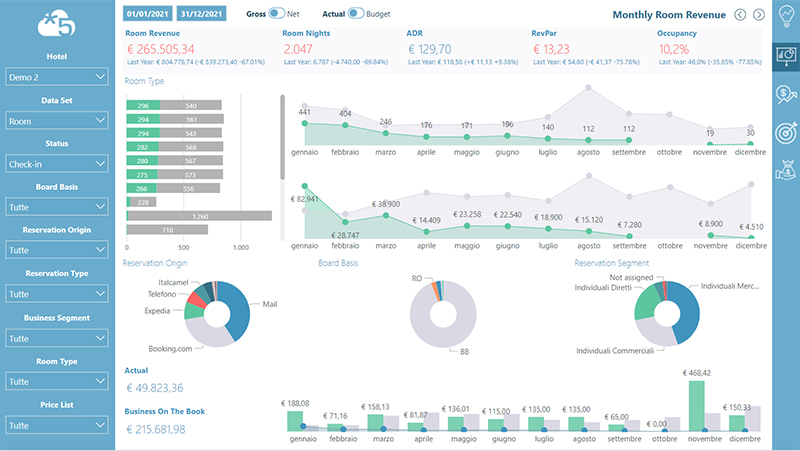Click the Room Nights value 2.047
Viewport: 800px width, 451px height.
pyautogui.click(x=298, y=49)
